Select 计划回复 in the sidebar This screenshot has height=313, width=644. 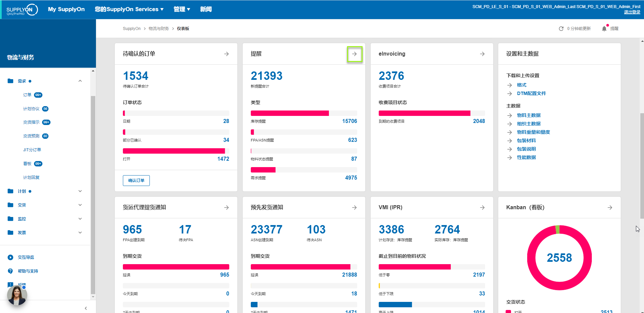click(31, 178)
